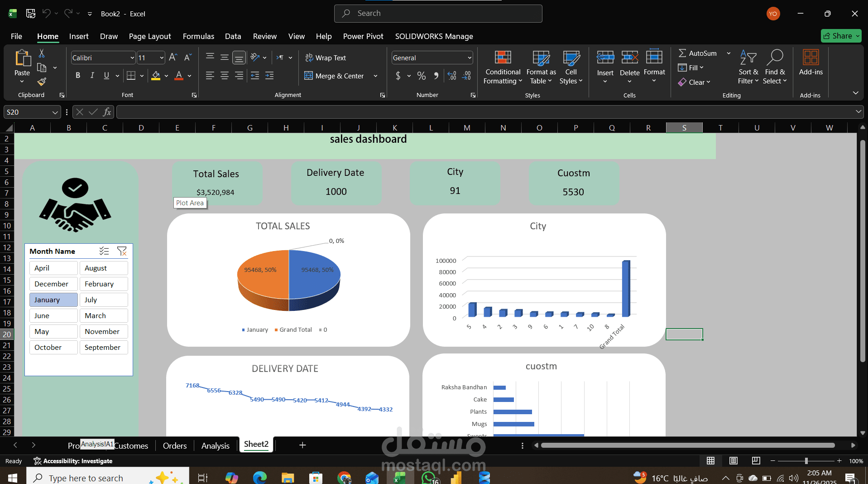
Task: Open the Insert ribbon tab
Action: 79,36
